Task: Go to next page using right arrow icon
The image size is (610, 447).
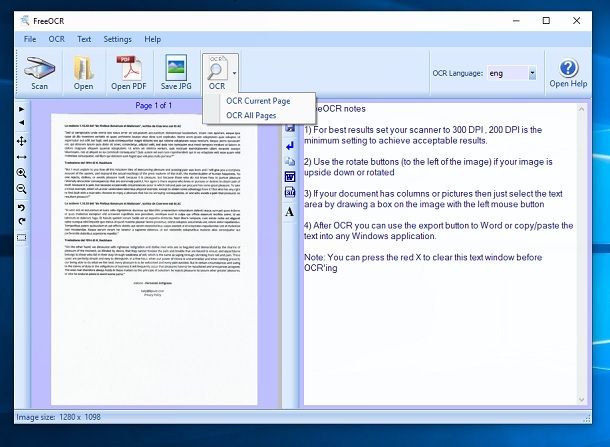Action: 21,109
